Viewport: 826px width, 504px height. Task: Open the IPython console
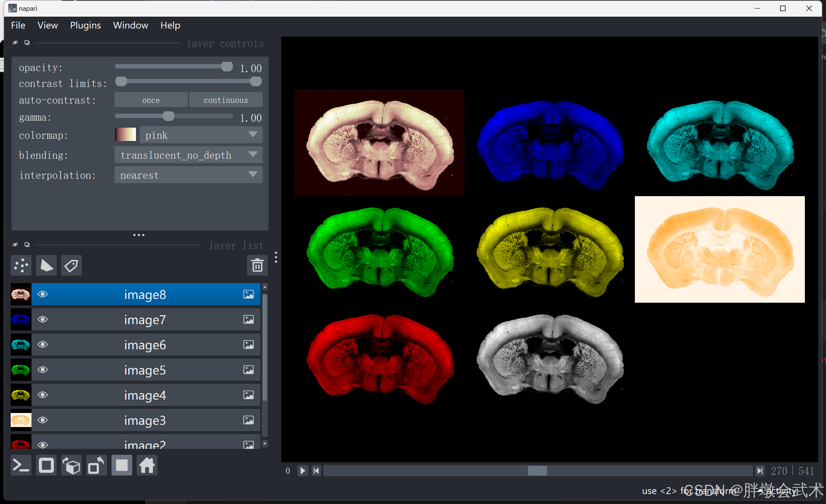(x=21, y=466)
